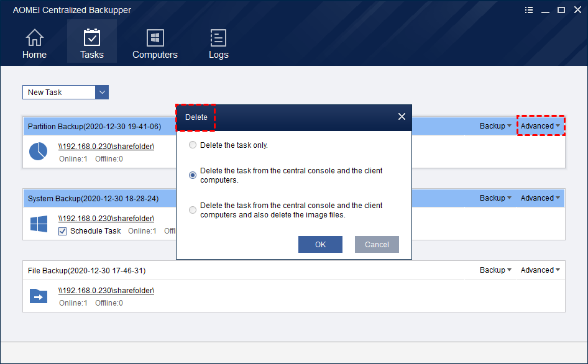Screen dimensions: 588x364
Task: Expand the New Task dropdown arrow
Action: coord(102,92)
